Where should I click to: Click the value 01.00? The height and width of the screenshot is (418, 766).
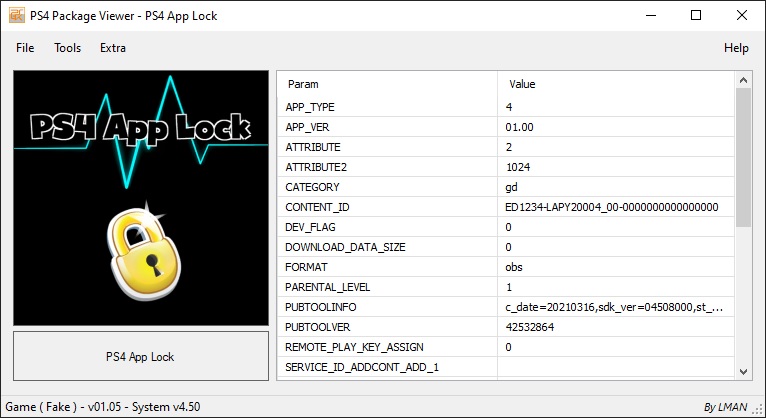pos(519,127)
